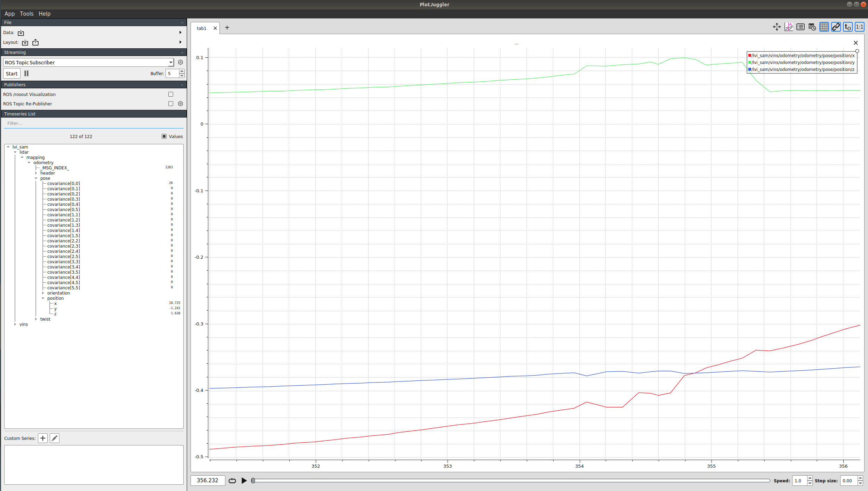Add a new tab with the plus button

227,27
